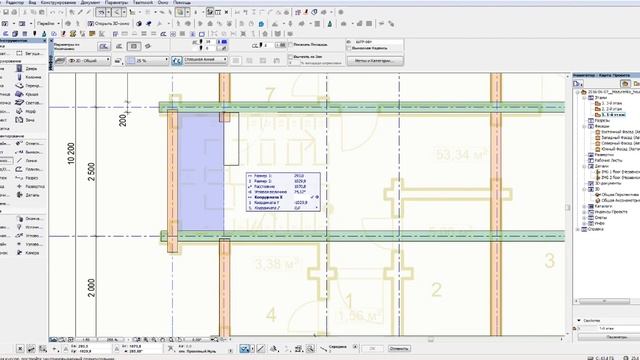The width and height of the screenshot is (640, 360).
Task: Select the Морф tool
Action: pyautogui.click(x=27, y=111)
